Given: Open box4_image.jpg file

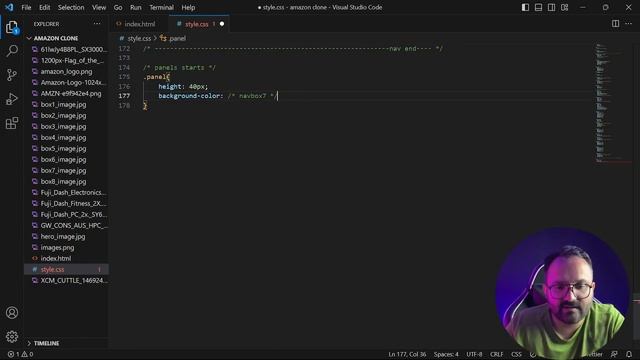Looking at the screenshot, I should click(x=63, y=138).
